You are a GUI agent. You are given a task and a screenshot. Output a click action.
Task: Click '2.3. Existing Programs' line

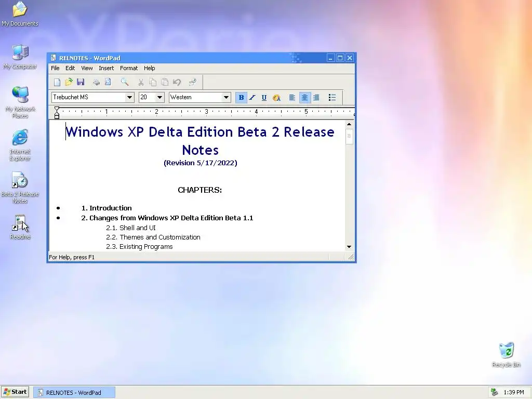click(x=139, y=247)
